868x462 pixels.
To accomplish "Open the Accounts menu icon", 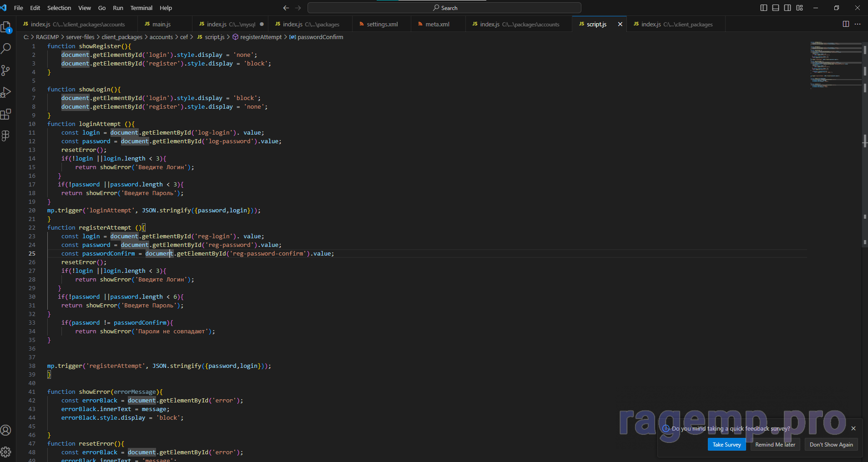I will point(6,430).
